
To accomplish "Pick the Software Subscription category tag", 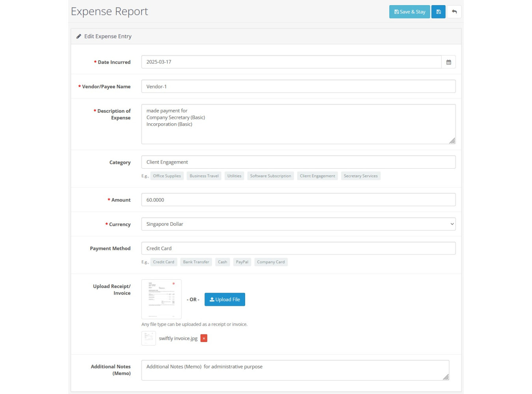I will (270, 176).
